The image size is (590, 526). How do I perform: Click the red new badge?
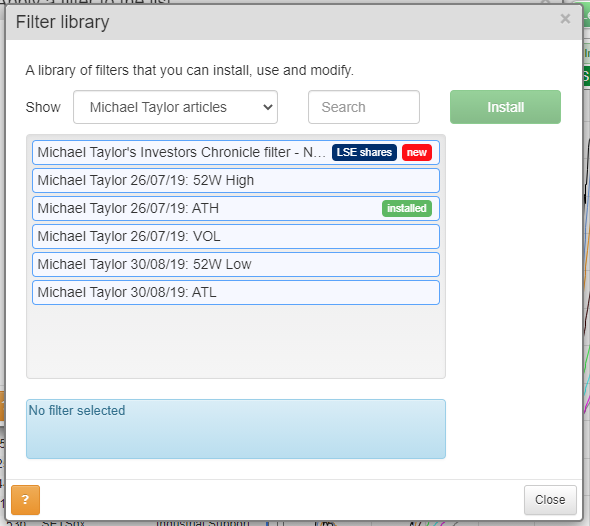point(417,152)
